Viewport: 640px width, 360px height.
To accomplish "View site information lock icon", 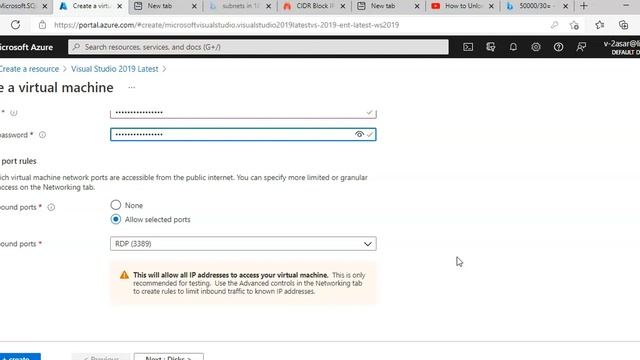I will click(42, 25).
